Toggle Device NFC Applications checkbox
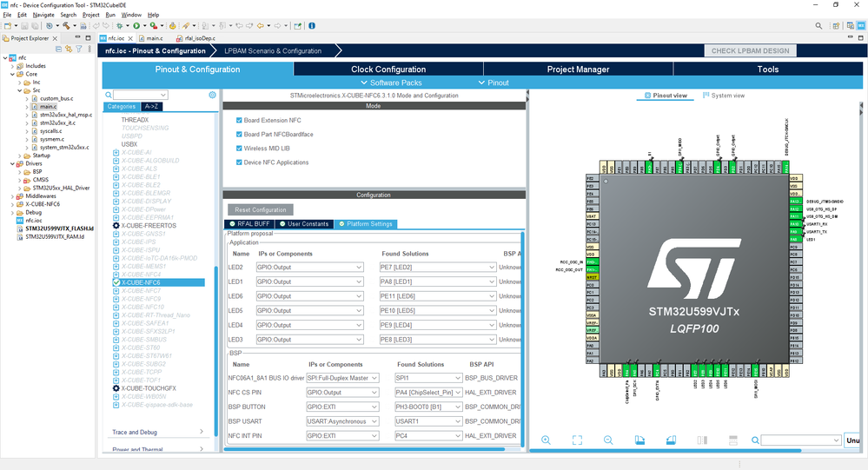This screenshot has height=470, width=868. [239, 162]
